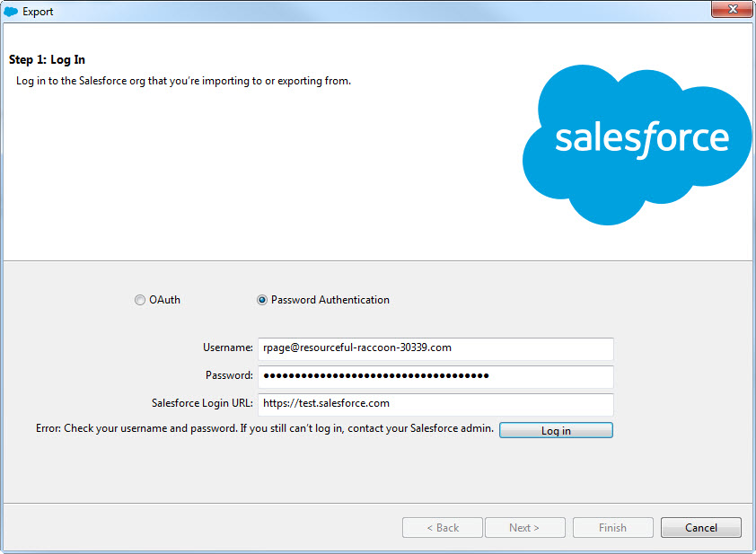This screenshot has height=554, width=756.
Task: Click the disabled Finish button
Action: (613, 527)
